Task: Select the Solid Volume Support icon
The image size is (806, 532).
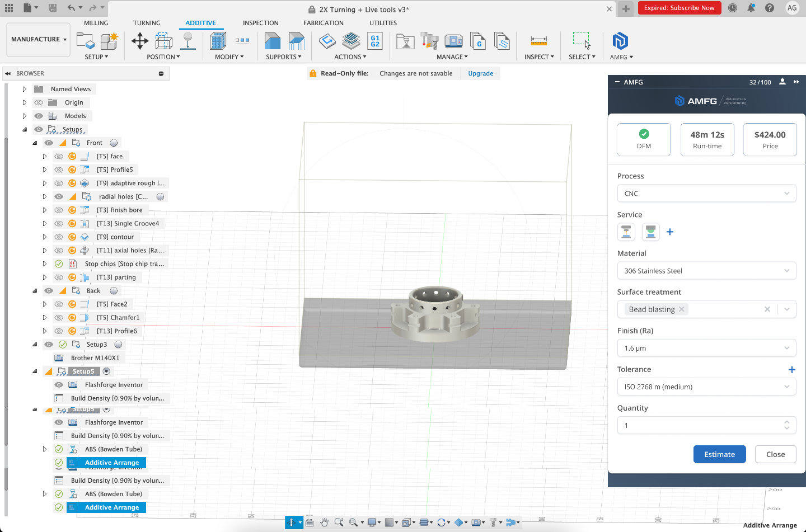Action: (x=272, y=41)
